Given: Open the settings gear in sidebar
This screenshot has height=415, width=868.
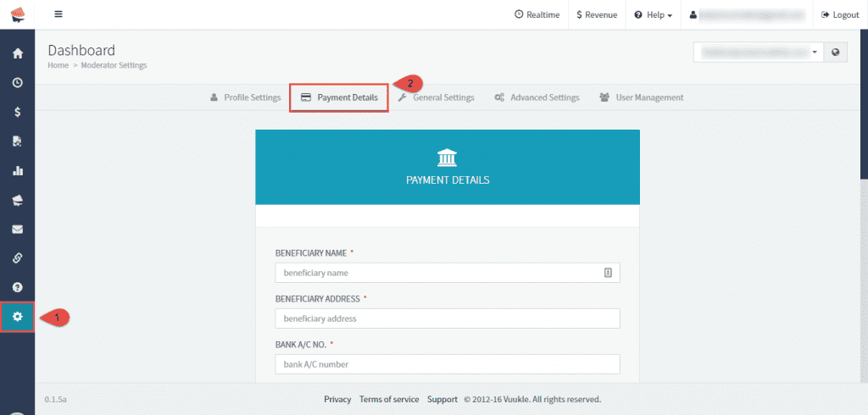Looking at the screenshot, I should tap(17, 317).
